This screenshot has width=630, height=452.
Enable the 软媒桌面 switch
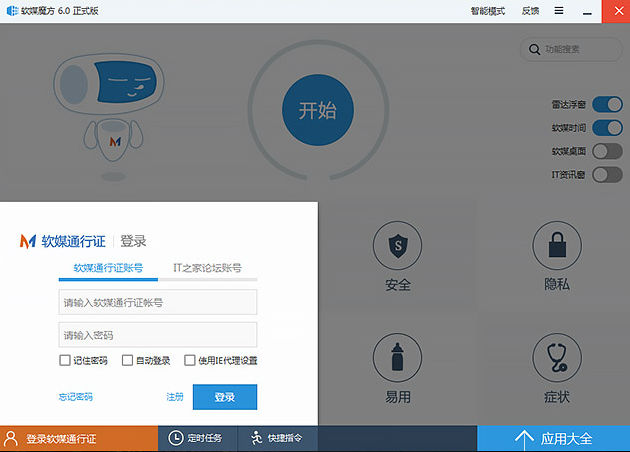[607, 151]
